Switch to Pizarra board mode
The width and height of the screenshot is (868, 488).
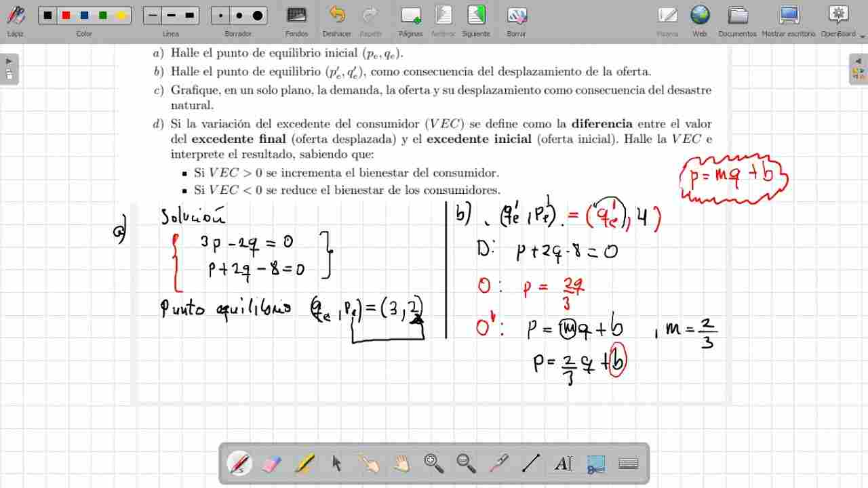pos(667,20)
